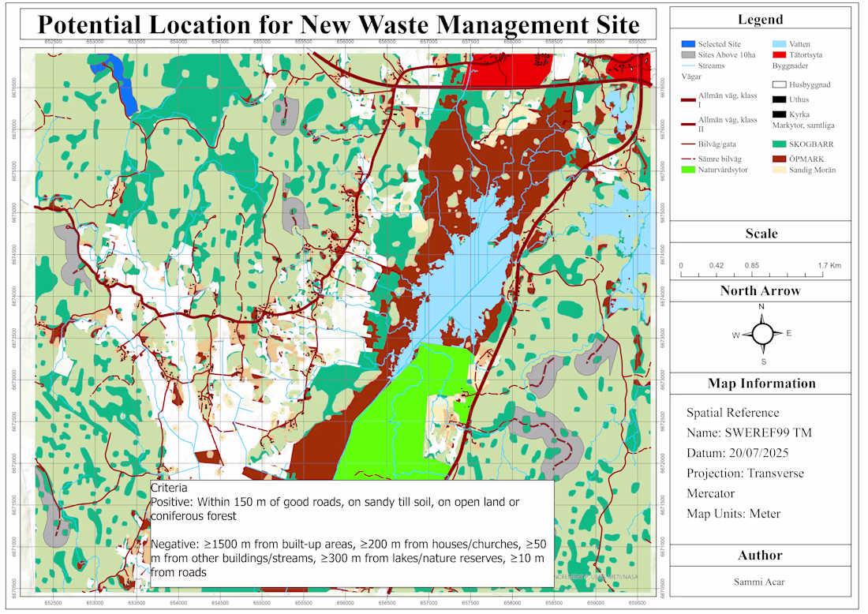Click the compass rose north arrow
The width and height of the screenshot is (868, 614).
pyautogui.click(x=762, y=334)
